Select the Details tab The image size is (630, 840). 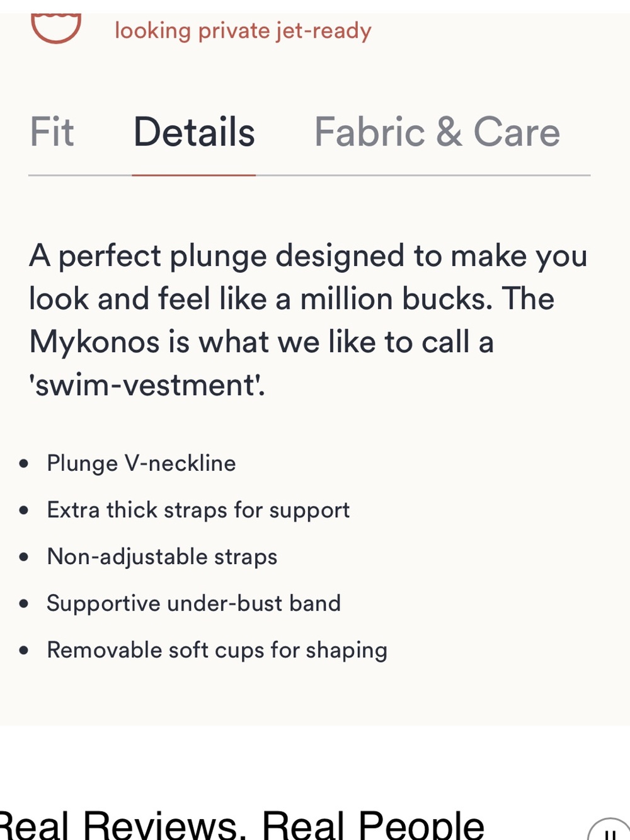click(x=194, y=132)
